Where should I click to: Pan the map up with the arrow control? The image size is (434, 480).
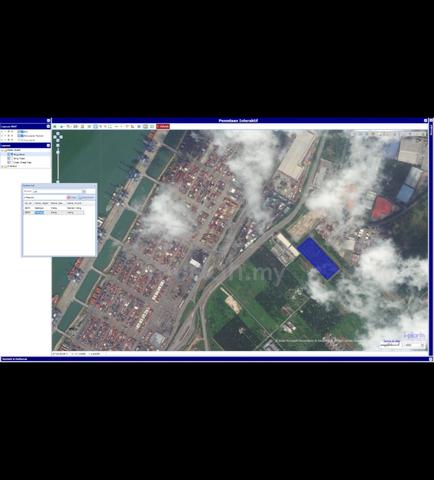(58, 133)
